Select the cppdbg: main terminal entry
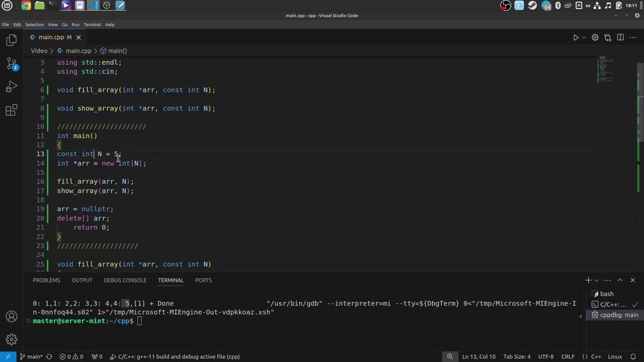 point(614,315)
